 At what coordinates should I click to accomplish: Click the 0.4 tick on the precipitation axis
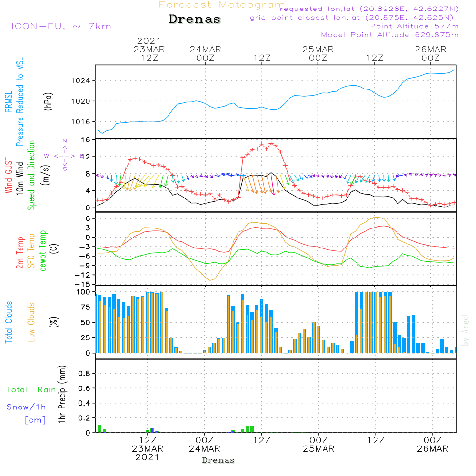[84, 404]
